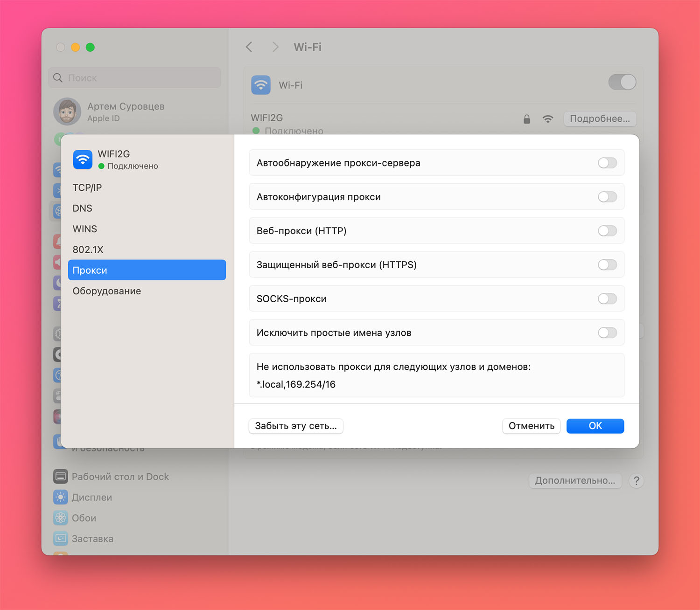
Task: Click the yellow minimize window button
Action: [x=76, y=47]
